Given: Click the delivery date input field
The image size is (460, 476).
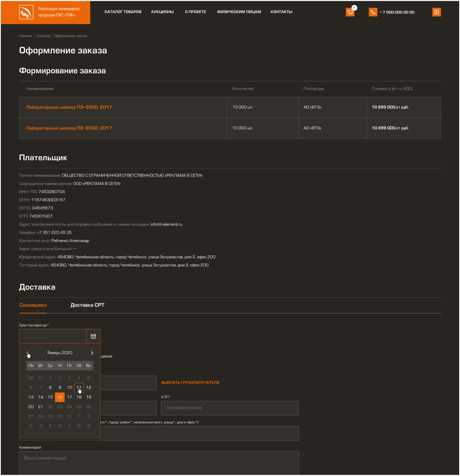Looking at the screenshot, I should click(x=53, y=337).
